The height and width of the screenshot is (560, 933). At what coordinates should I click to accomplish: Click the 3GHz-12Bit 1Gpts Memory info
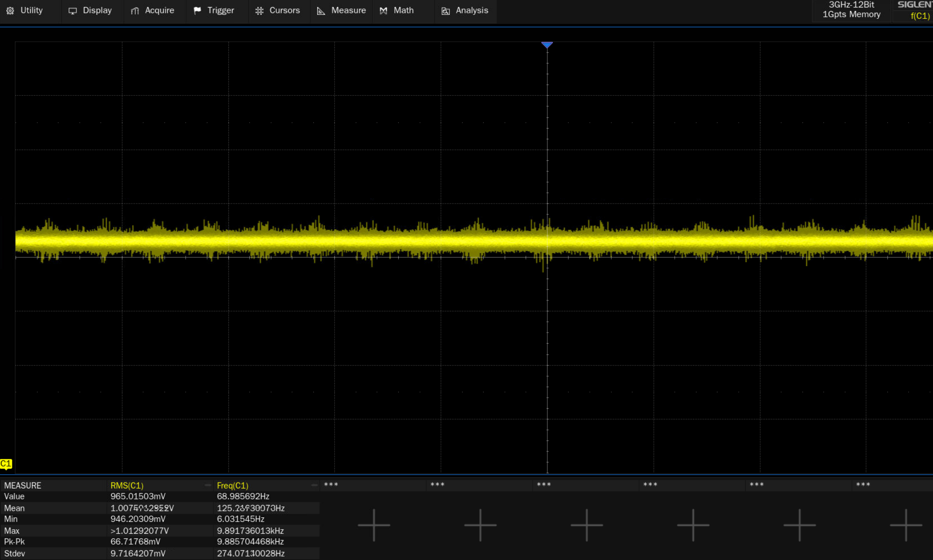pyautogui.click(x=851, y=10)
